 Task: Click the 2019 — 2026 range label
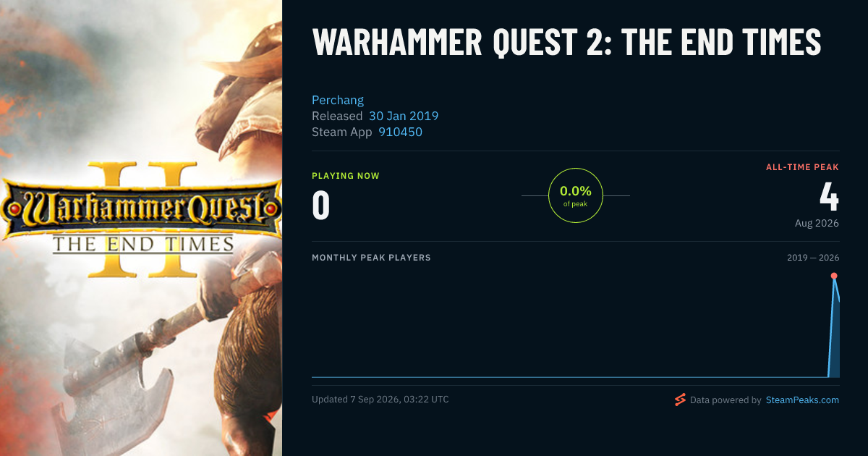[x=813, y=258]
